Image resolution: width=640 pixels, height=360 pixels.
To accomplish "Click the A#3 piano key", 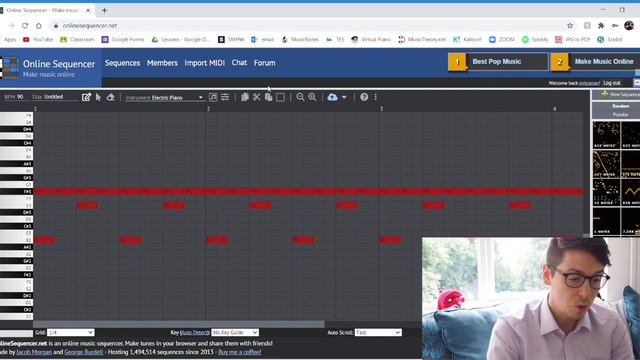I will [x=16, y=164].
